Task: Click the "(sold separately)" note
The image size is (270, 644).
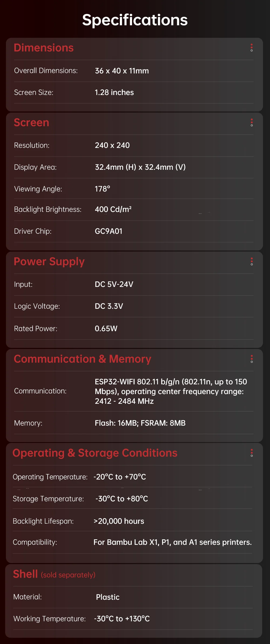Action: point(68,575)
